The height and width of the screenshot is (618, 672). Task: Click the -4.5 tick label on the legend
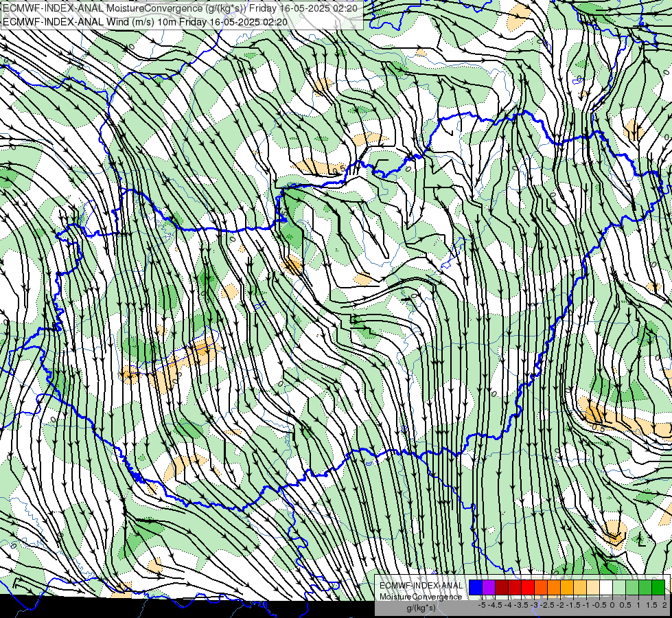pyautogui.click(x=495, y=605)
